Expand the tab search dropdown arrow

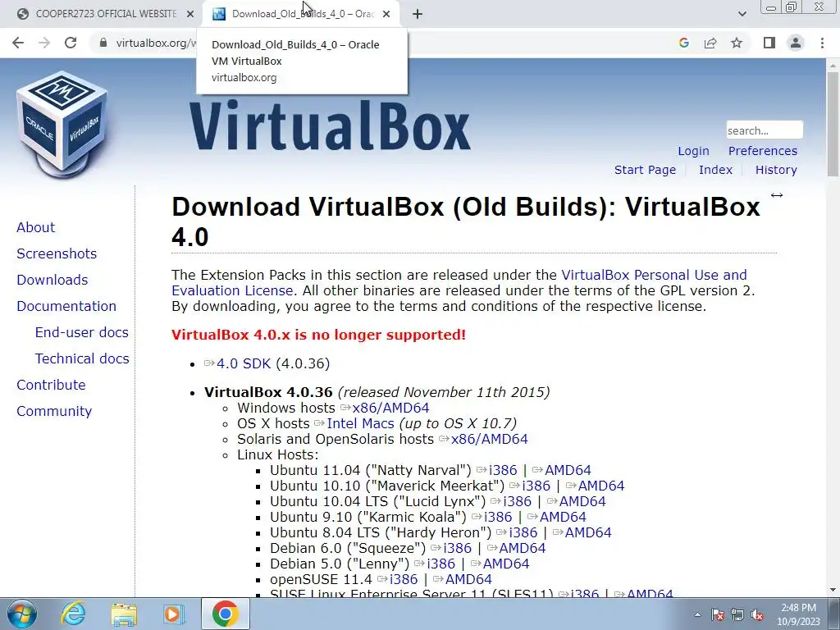pyautogui.click(x=742, y=14)
